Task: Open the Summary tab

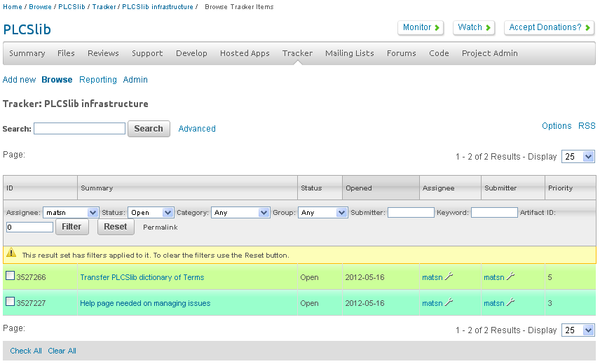Action: coord(27,53)
